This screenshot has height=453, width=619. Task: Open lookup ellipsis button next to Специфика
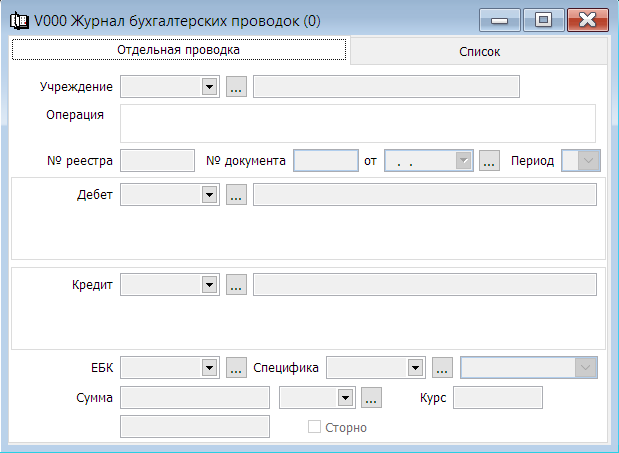click(442, 367)
